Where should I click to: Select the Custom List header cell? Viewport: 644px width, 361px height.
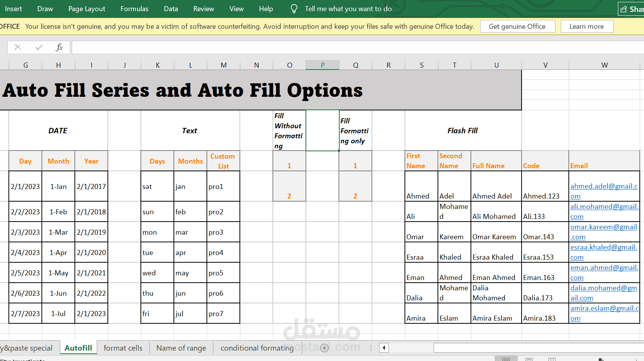click(x=223, y=161)
